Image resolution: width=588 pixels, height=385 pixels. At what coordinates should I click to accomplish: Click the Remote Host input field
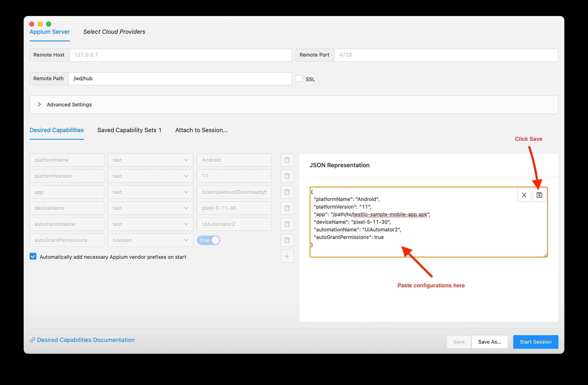coord(180,55)
